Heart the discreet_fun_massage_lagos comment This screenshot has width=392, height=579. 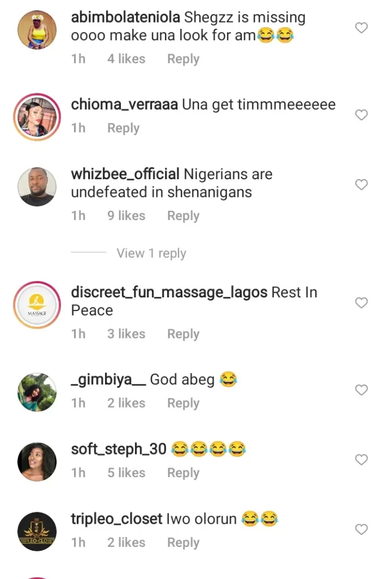361,303
